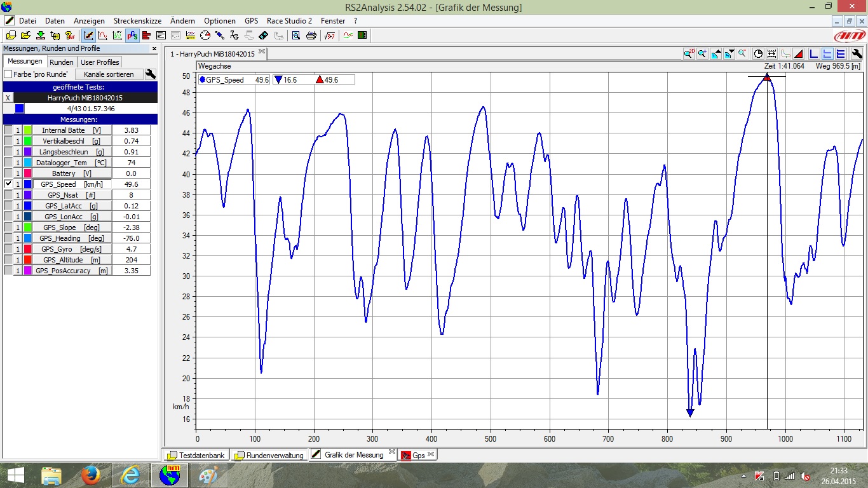
Task: Open the math channels square-root icon
Action: click(x=330, y=36)
